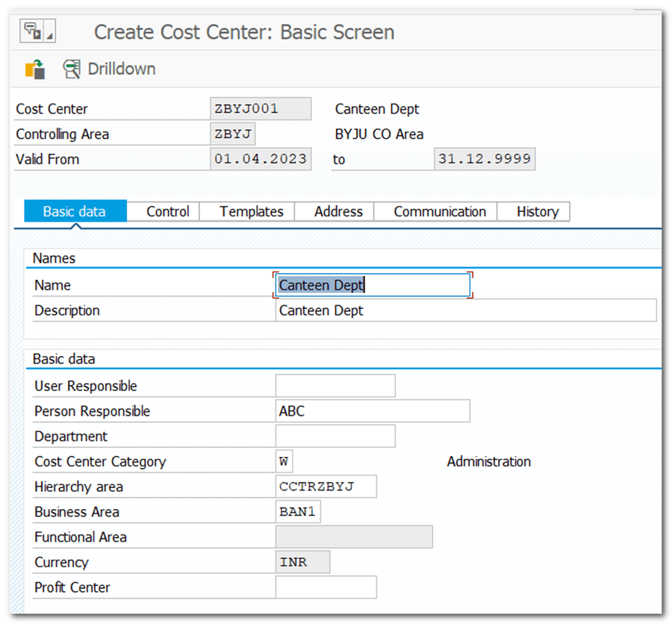
Task: View the History tab
Action: [538, 211]
